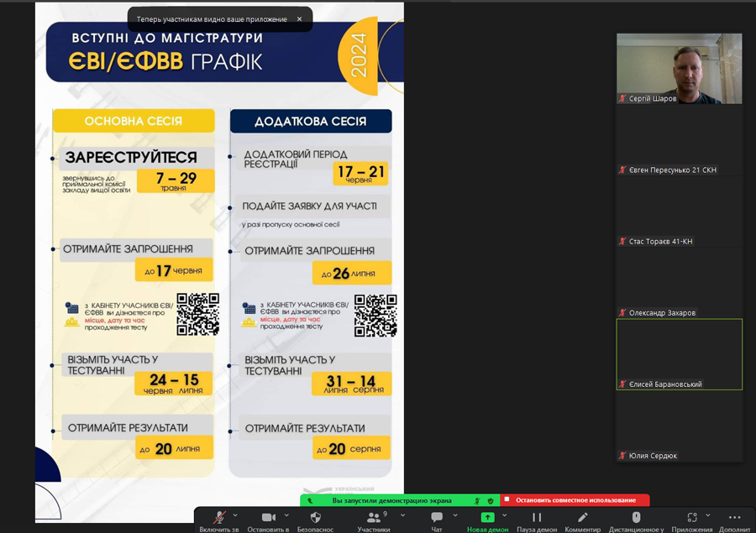Select Олександр Захаров participant tile
The image size is (756, 533).
tap(679, 282)
